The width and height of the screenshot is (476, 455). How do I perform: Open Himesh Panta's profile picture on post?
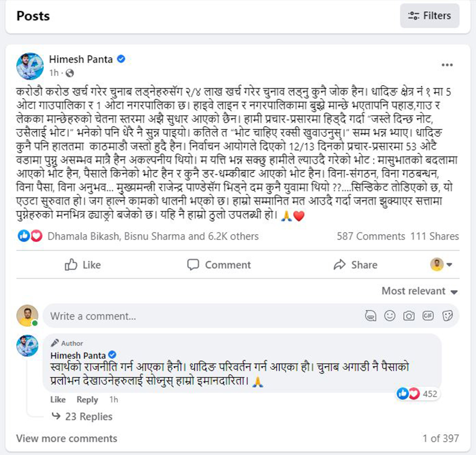click(30, 66)
